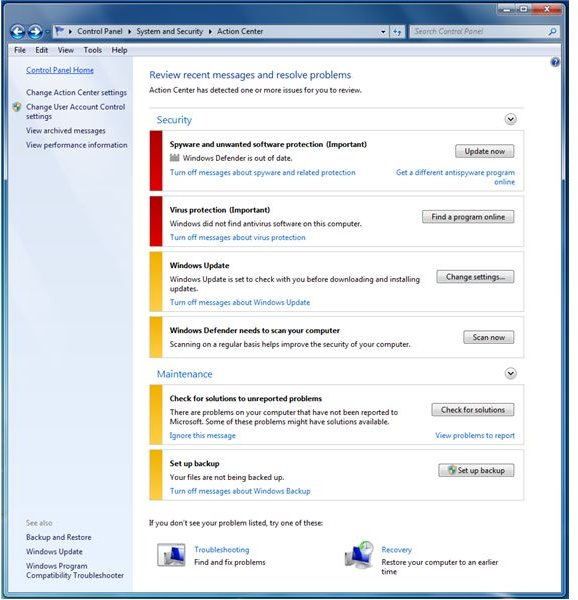Click the Control Panel breadcrumb
The width and height of the screenshot is (578, 600).
[100, 32]
